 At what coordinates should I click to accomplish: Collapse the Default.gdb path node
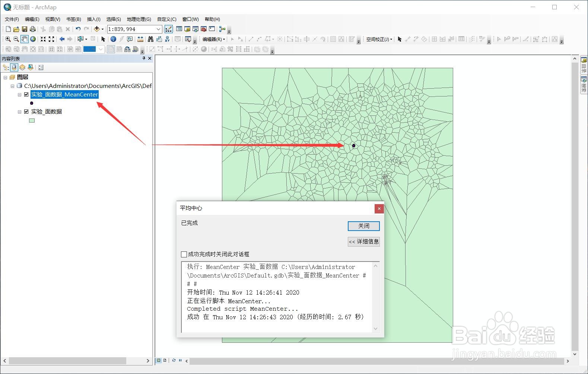[12, 86]
